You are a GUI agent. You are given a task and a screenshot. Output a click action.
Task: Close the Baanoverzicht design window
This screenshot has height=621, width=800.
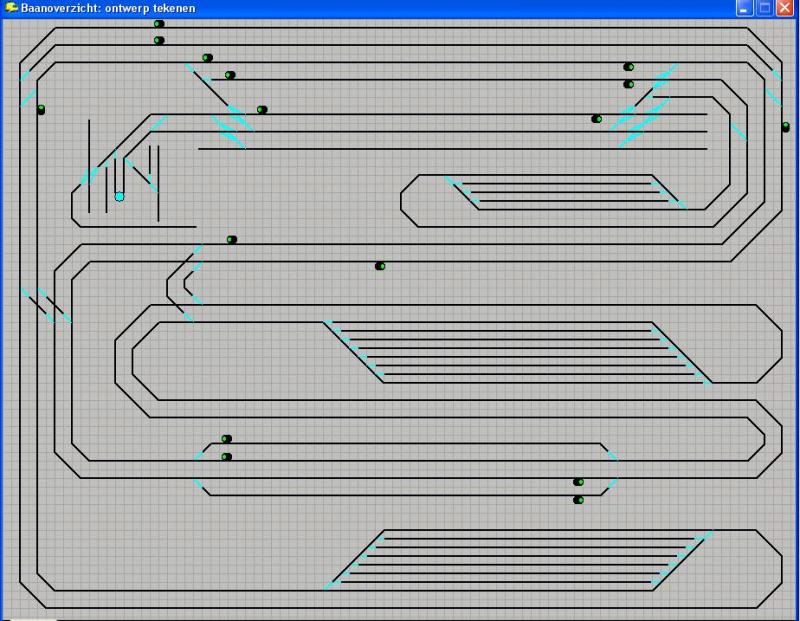point(786,8)
